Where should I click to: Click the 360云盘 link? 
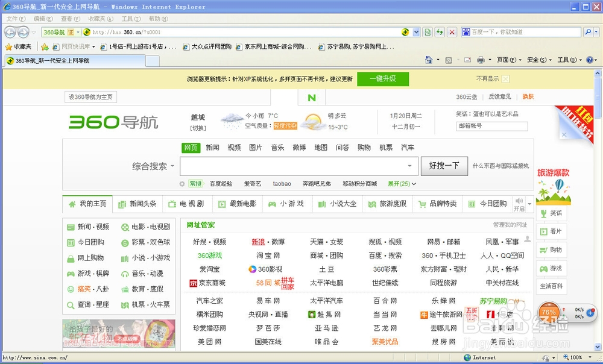click(x=467, y=97)
